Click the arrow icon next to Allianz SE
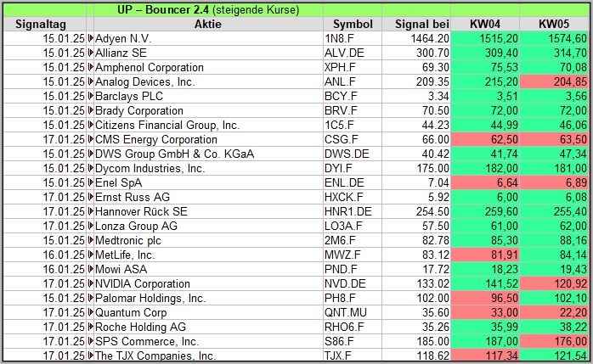The height and width of the screenshot is (364, 593). pos(91,53)
